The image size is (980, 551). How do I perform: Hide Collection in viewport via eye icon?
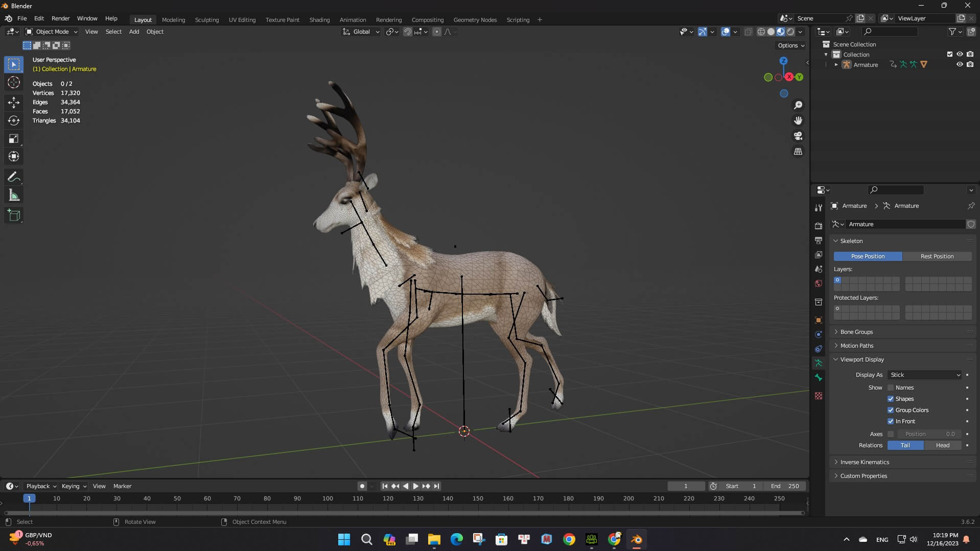[960, 54]
